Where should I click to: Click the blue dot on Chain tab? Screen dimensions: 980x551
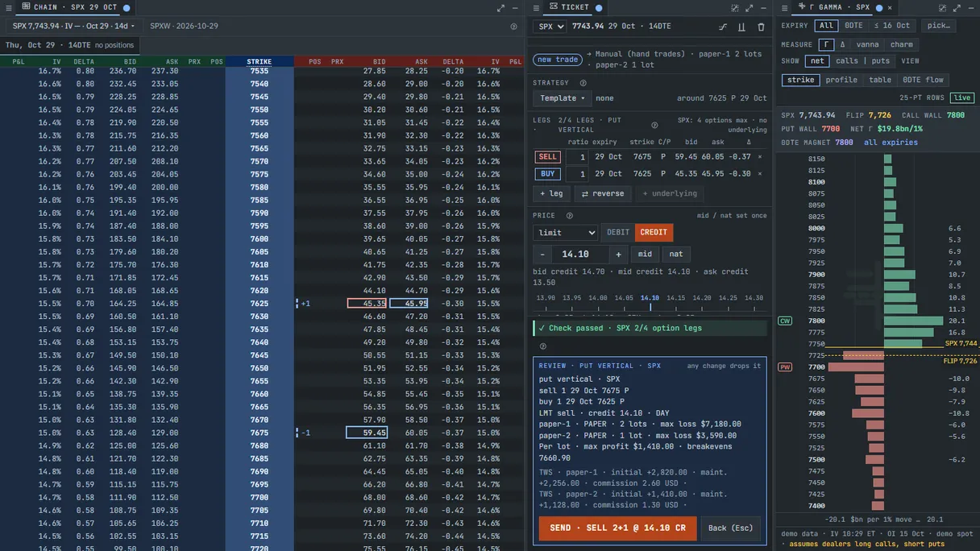(x=127, y=7)
